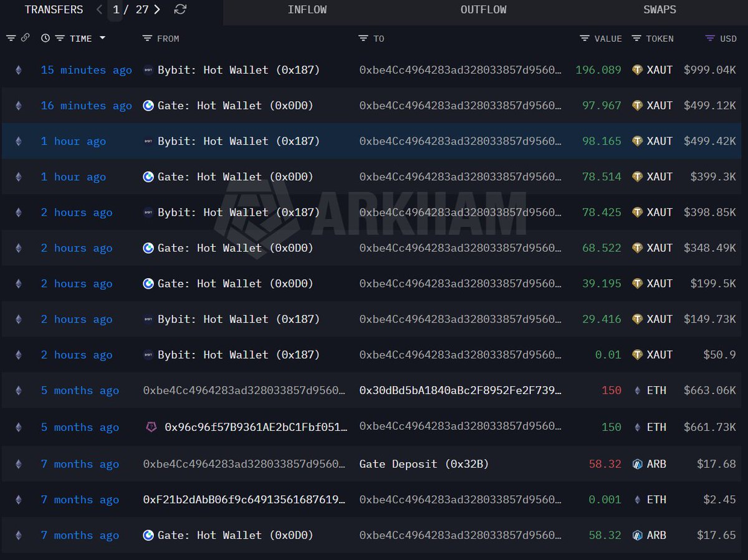
Task: Open the FROM column filter
Action: [x=147, y=38]
